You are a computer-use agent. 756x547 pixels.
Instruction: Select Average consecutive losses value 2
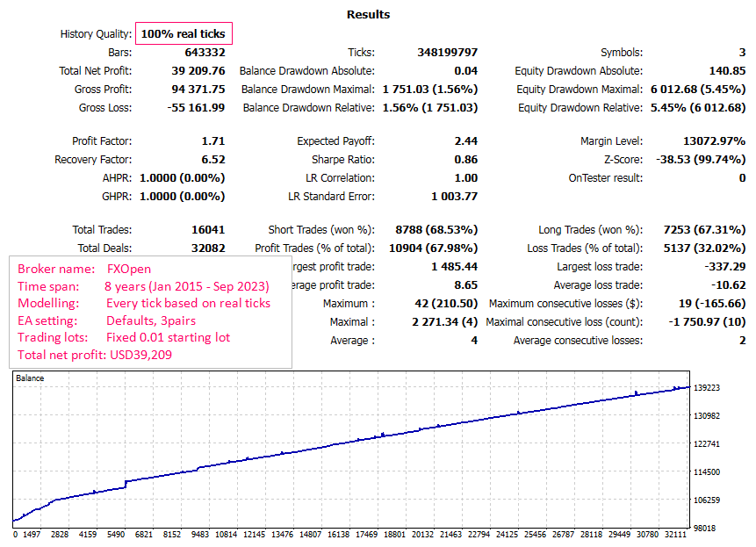[743, 341]
